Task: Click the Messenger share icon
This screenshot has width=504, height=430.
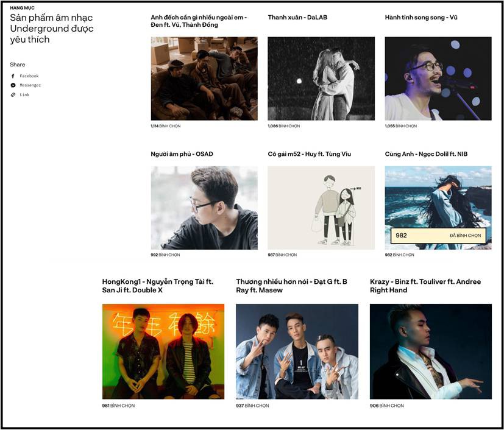Action: (x=13, y=85)
